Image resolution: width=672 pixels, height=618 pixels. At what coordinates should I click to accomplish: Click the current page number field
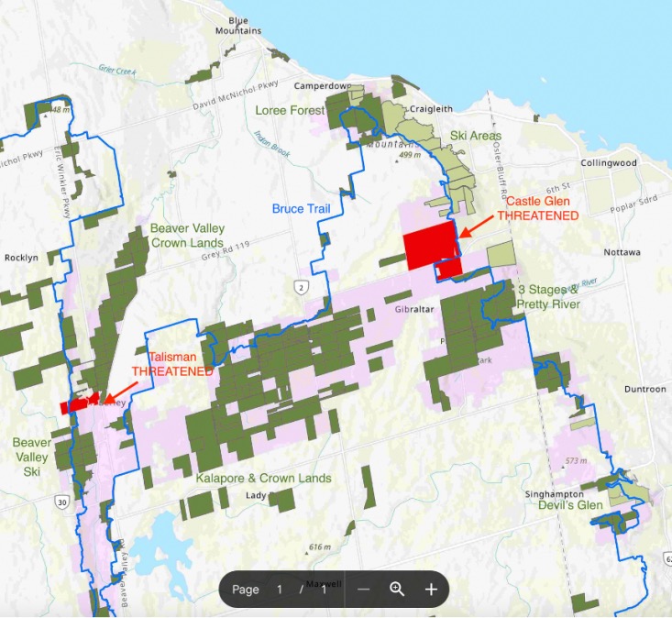tap(280, 590)
